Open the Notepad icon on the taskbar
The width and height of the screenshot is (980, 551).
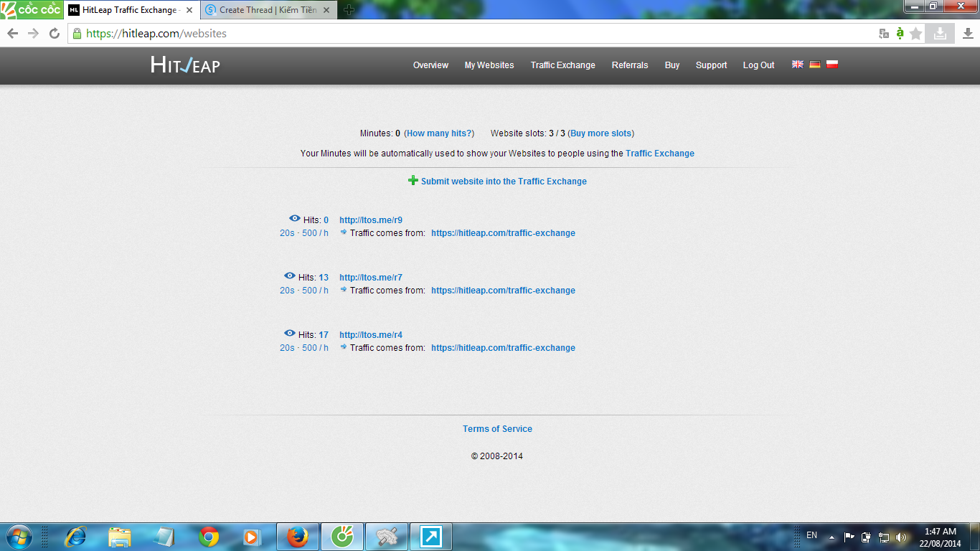click(x=164, y=537)
